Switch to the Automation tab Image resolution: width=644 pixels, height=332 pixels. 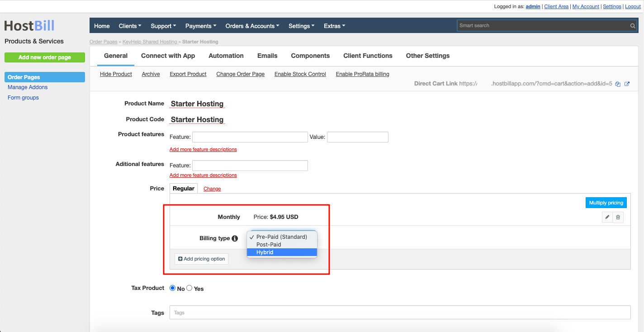click(226, 56)
